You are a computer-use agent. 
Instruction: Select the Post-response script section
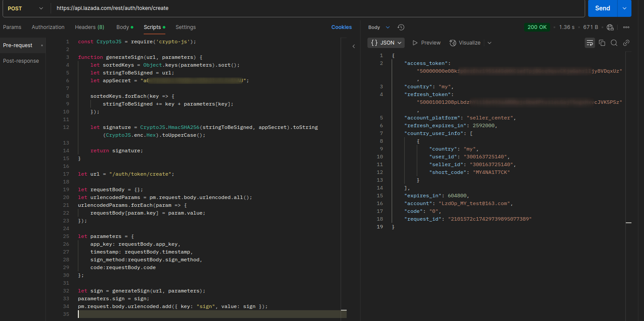coord(21,61)
